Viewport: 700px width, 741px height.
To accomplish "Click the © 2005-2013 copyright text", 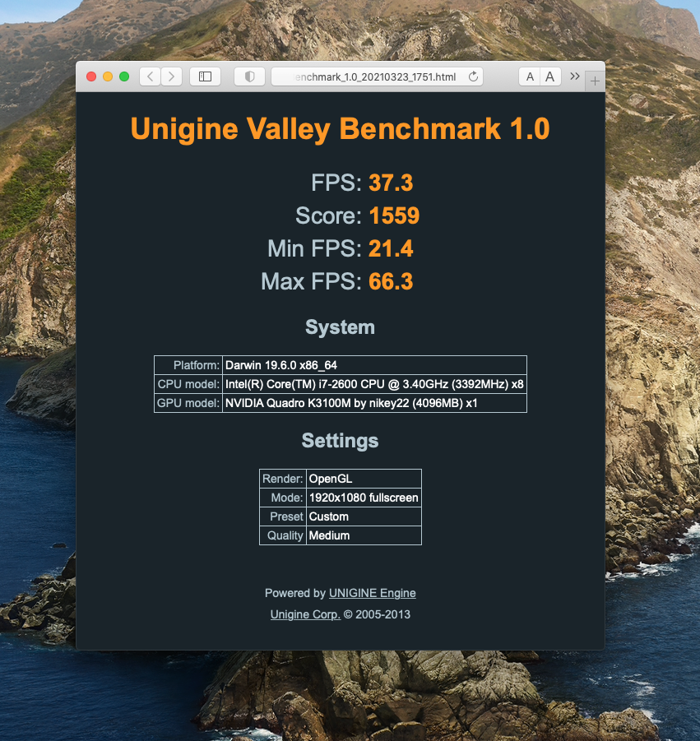I will coord(377,614).
